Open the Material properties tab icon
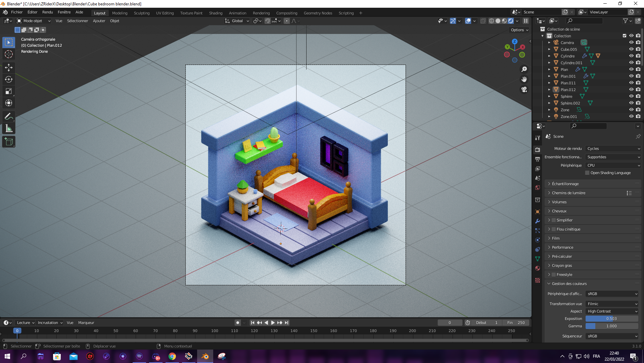 pos(538,268)
